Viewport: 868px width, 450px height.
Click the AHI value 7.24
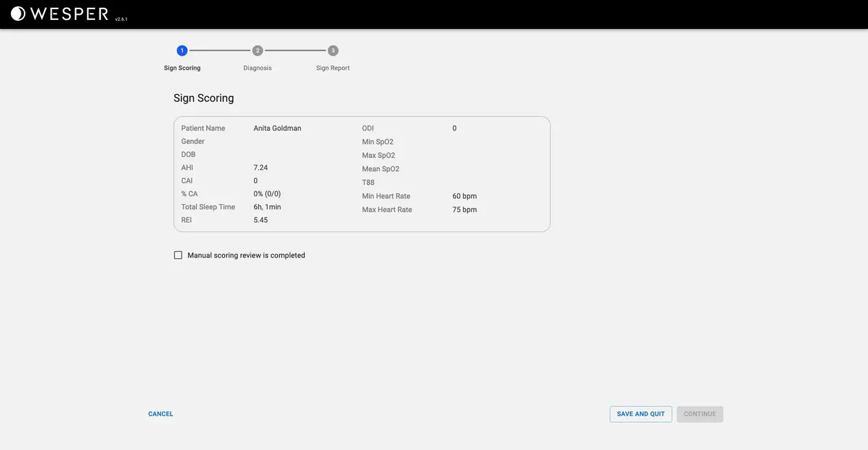(x=261, y=166)
